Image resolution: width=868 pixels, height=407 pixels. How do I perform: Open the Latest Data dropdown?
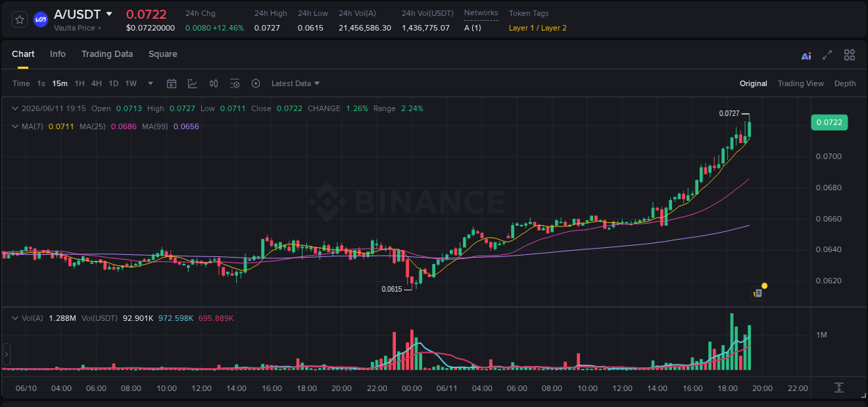point(295,83)
